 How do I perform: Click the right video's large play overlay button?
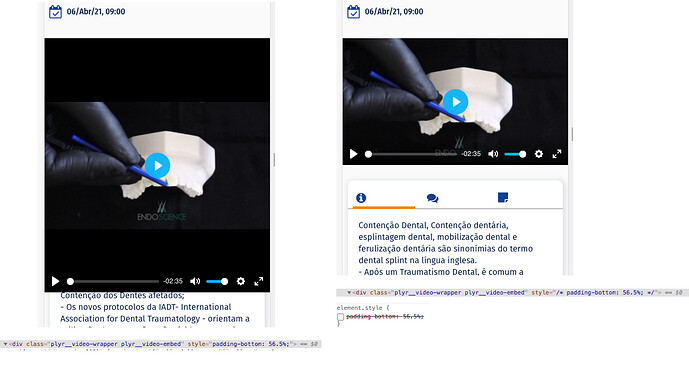(456, 102)
